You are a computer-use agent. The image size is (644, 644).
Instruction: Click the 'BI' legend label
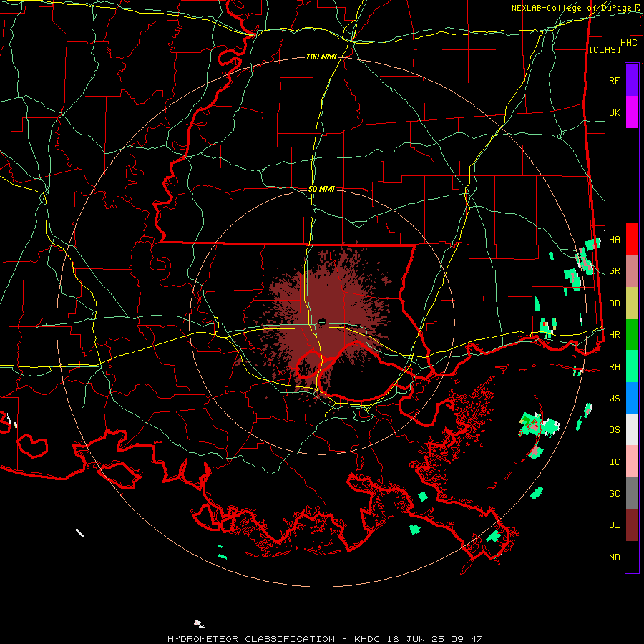pos(614,525)
